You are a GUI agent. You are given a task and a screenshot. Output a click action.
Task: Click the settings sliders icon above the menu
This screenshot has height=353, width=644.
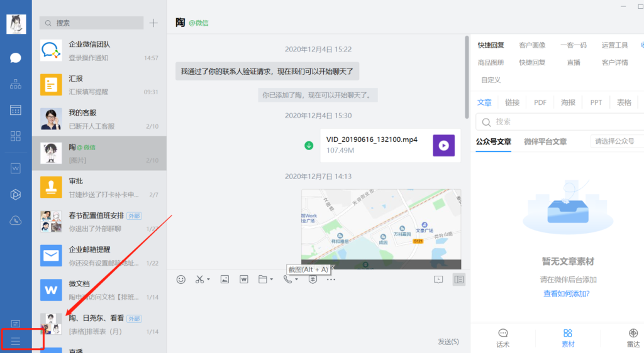click(x=16, y=324)
